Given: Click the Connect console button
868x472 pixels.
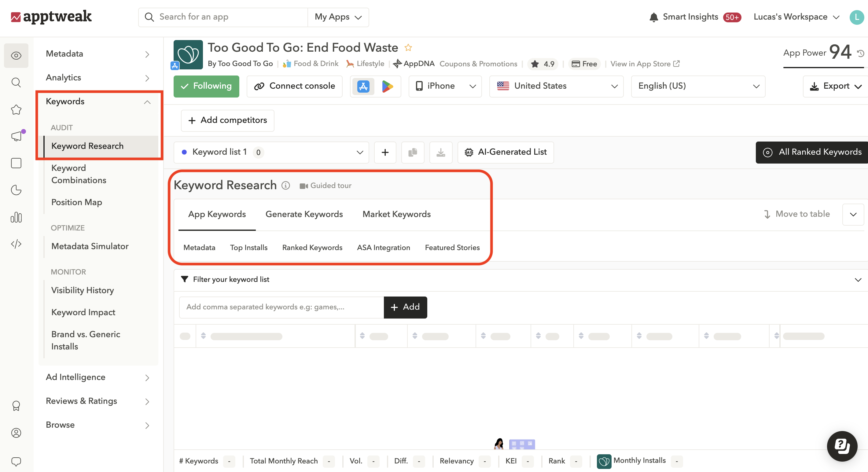Looking at the screenshot, I should point(295,86).
